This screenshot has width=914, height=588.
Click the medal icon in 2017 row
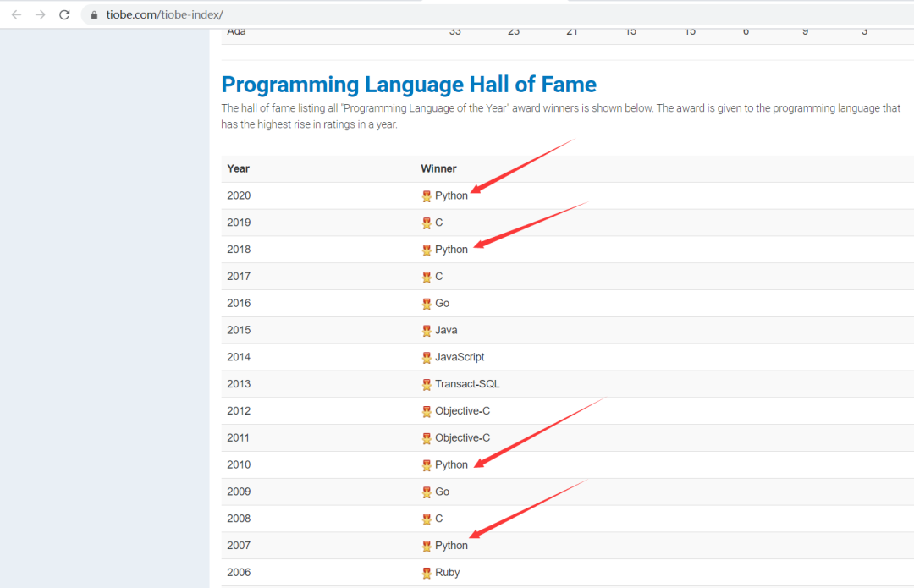[427, 277]
